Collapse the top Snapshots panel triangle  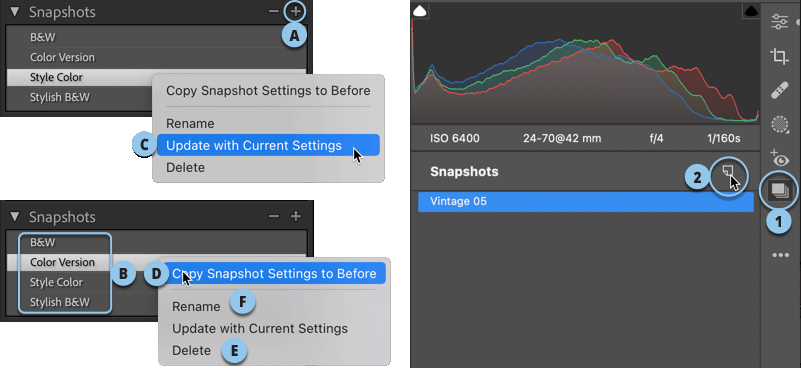pos(15,12)
